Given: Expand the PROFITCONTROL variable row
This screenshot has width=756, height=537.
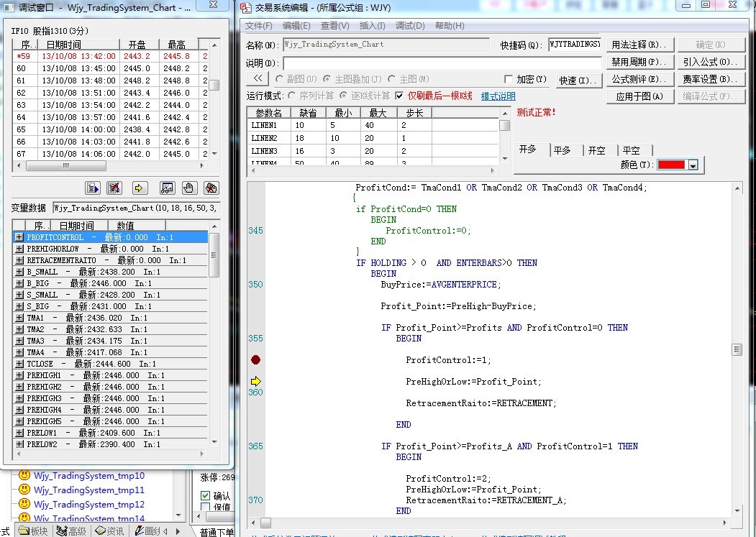Looking at the screenshot, I should tap(19, 237).
